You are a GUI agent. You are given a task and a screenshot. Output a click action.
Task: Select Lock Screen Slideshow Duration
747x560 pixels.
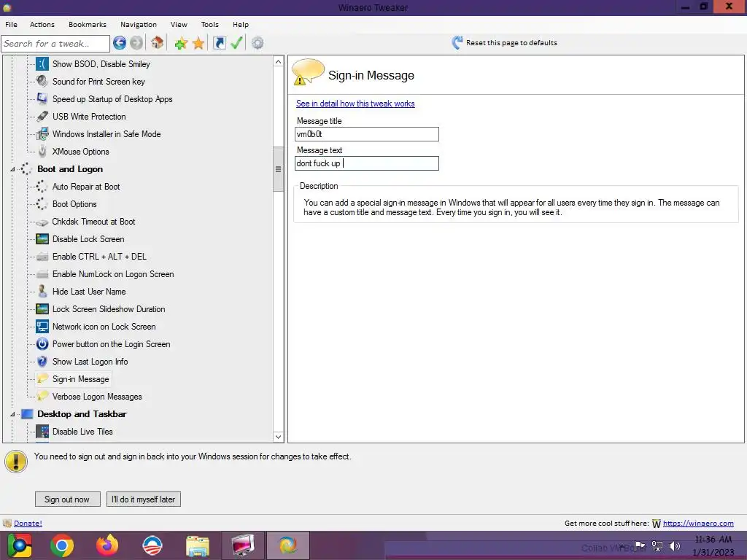point(109,309)
